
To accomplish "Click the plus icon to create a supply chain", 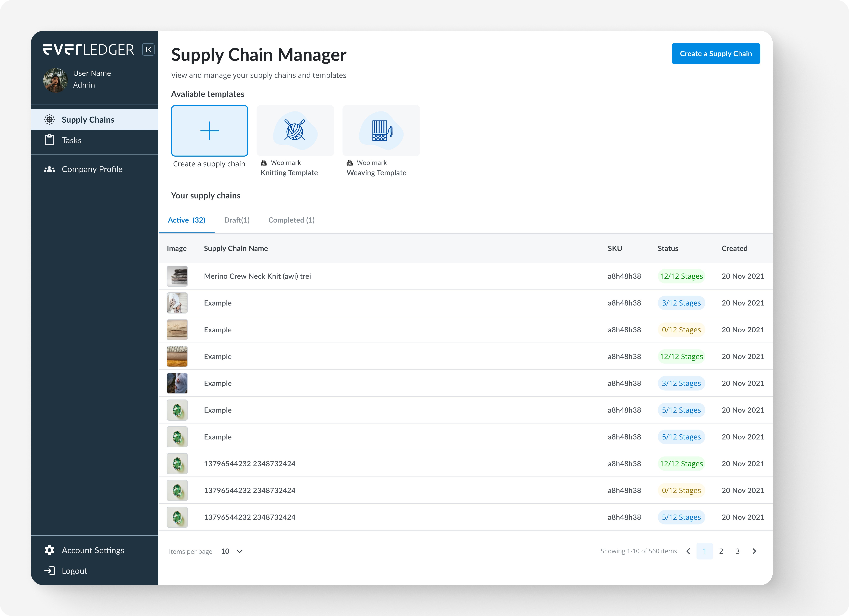I will click(209, 131).
